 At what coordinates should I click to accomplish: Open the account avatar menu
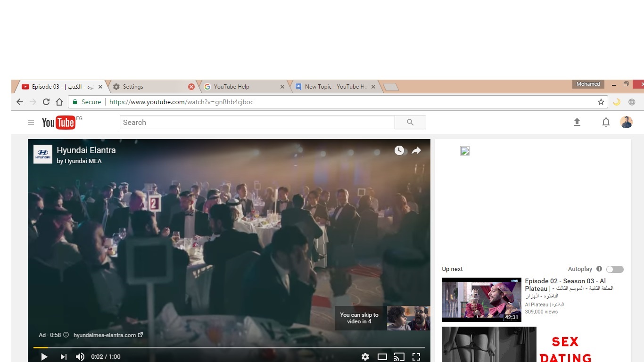[x=626, y=122]
